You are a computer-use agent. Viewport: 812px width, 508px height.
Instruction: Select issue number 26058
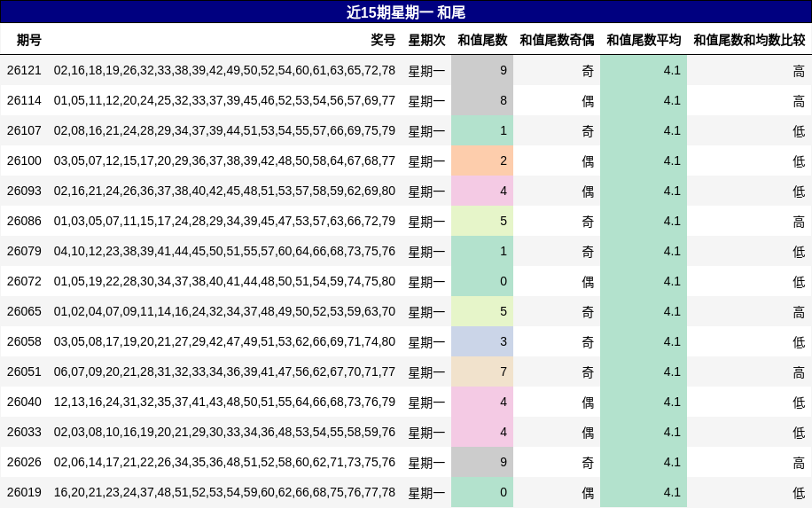point(24,341)
